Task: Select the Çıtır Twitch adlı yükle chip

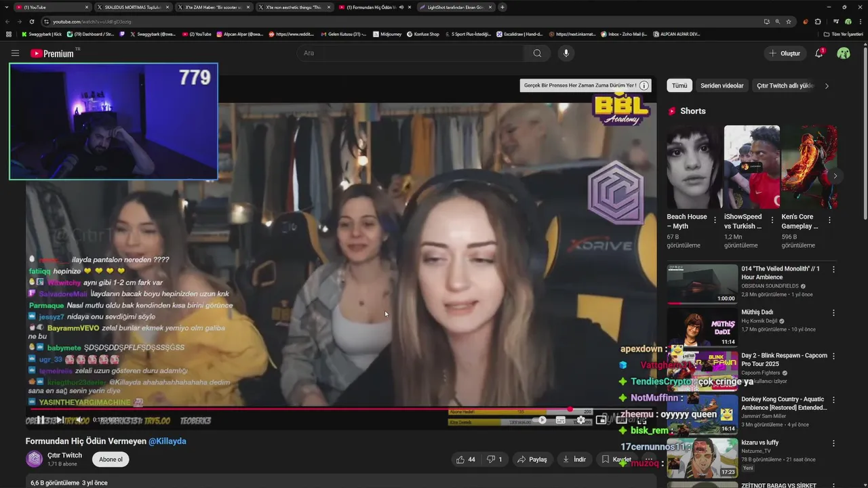Action: point(785,85)
